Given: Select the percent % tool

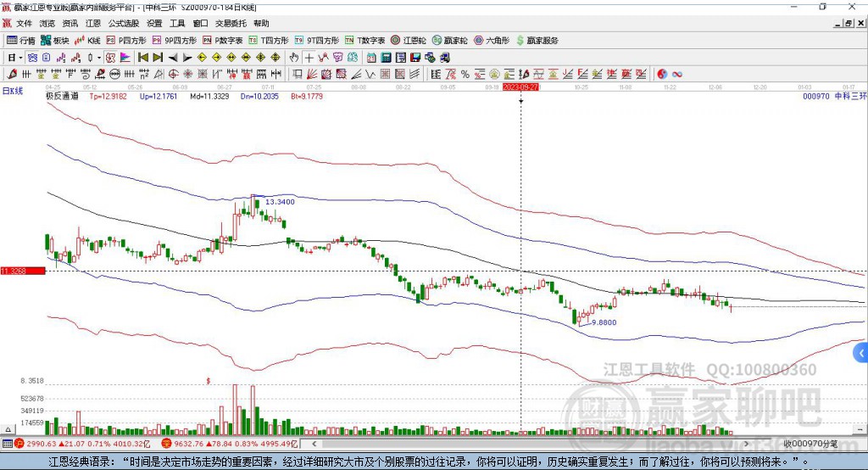Looking at the screenshot, I should [465, 75].
